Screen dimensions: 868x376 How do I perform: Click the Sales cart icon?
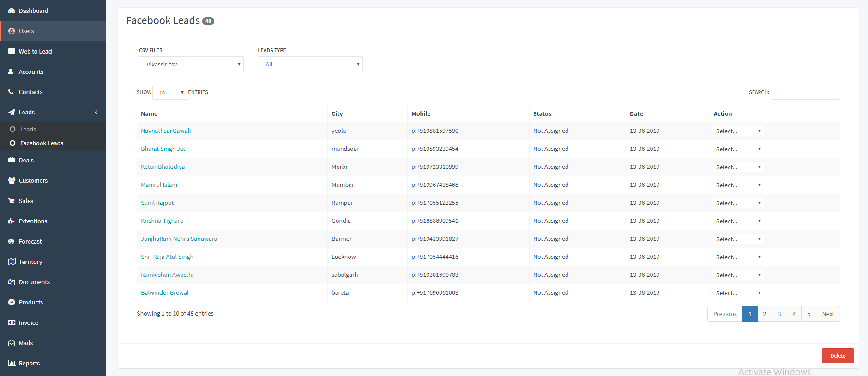pos(12,201)
